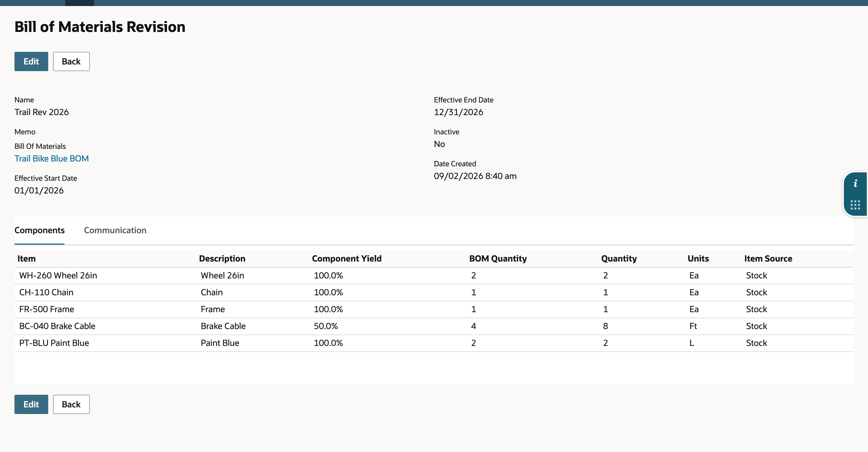The height and width of the screenshot is (452, 868).
Task: Click quantity 8 in Brake Cable row
Action: [x=605, y=326]
